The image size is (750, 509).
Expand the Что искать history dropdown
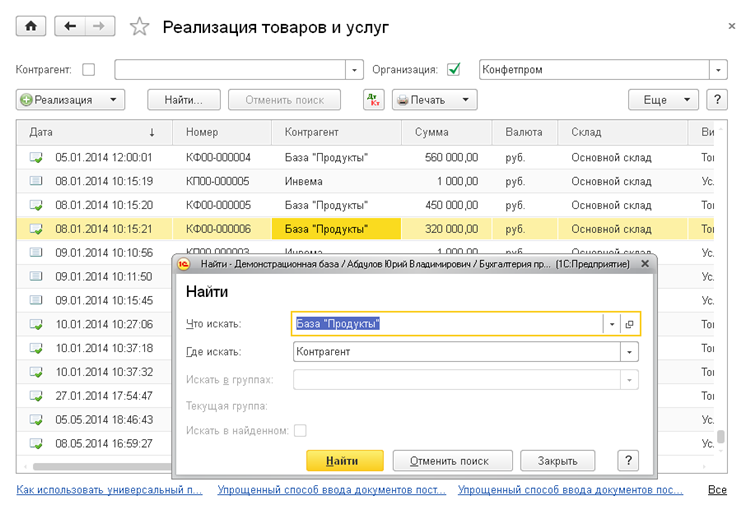click(x=612, y=324)
